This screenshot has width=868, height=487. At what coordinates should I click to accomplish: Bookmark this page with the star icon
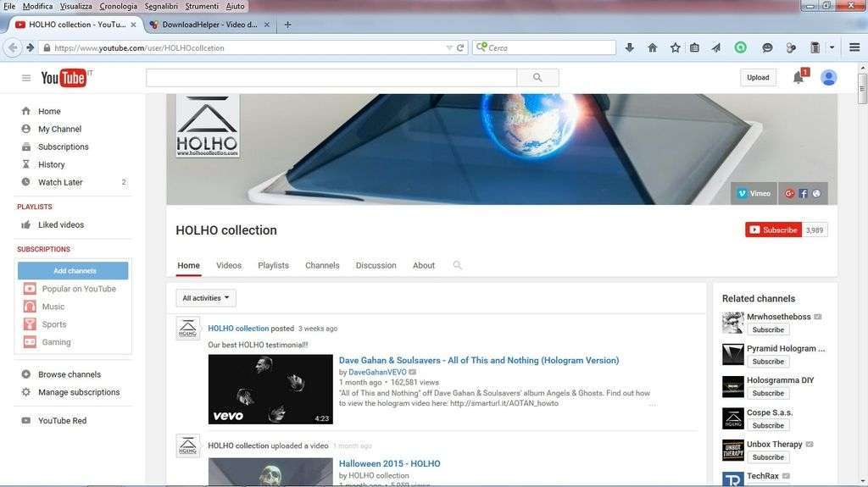(x=676, y=47)
